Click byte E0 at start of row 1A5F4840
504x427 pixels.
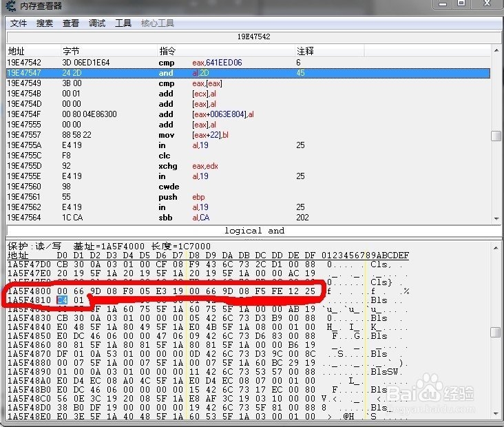62,326
